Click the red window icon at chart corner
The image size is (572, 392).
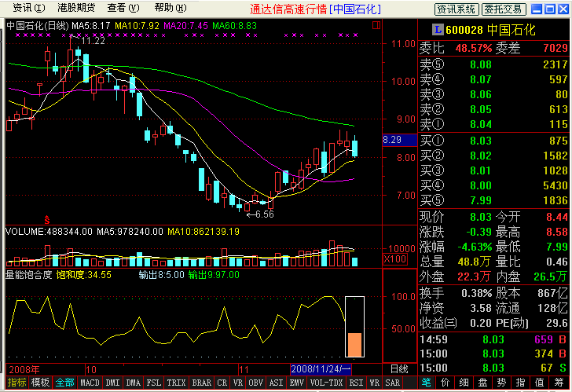pyautogui.click(x=376, y=25)
